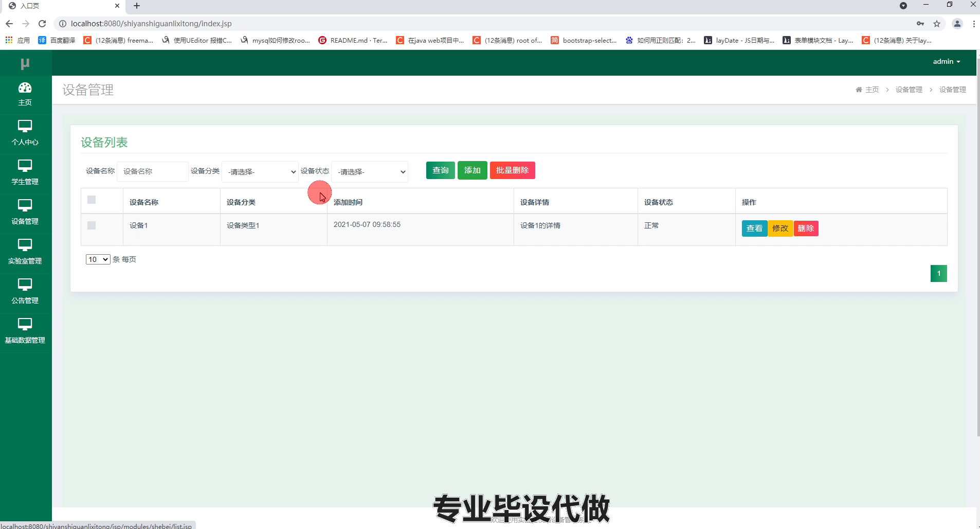Open 百度翻译 bookmark
The width and height of the screenshot is (980, 529).
pos(57,40)
